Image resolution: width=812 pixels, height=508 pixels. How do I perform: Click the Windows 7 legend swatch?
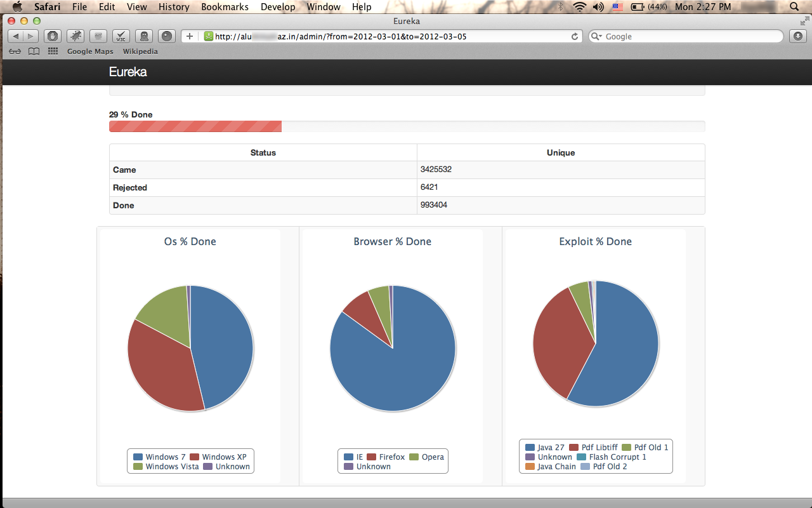(x=138, y=457)
